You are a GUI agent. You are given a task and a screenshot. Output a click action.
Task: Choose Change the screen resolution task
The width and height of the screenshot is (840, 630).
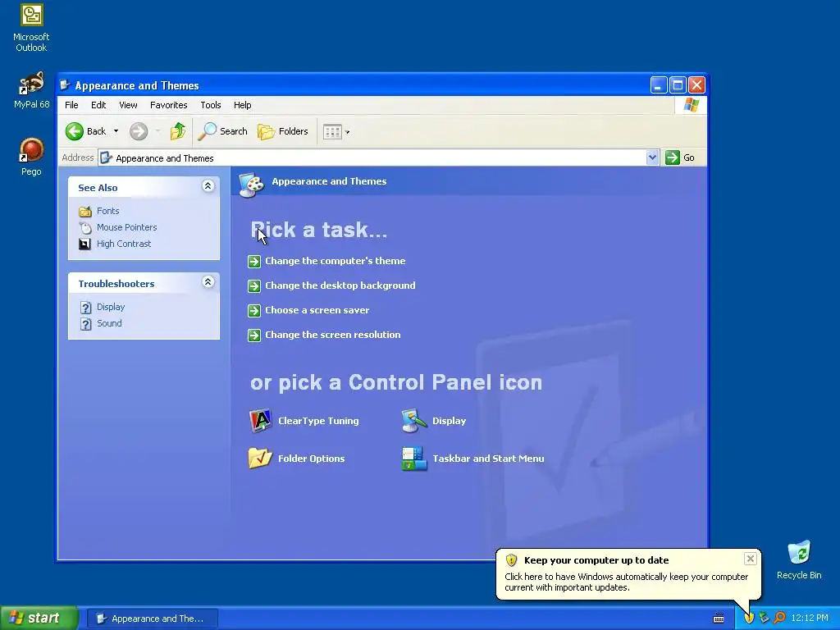(x=333, y=335)
